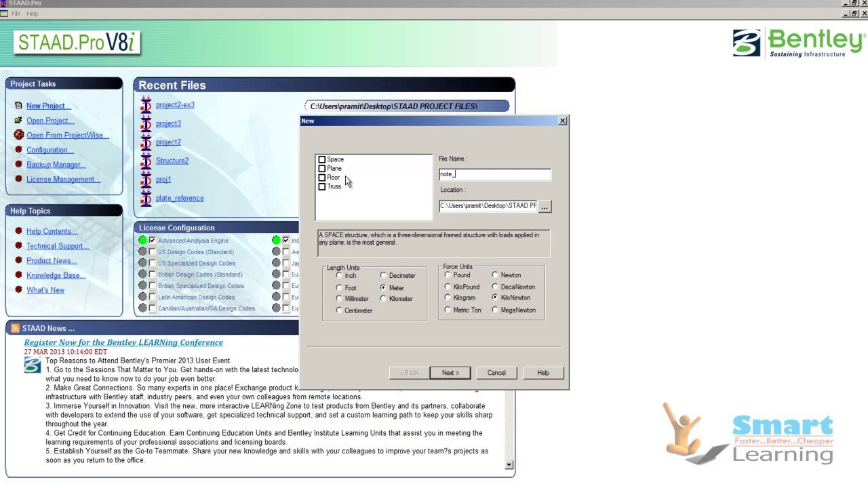868x488 pixels.
Task: Open the Open Project link
Action: 50,121
